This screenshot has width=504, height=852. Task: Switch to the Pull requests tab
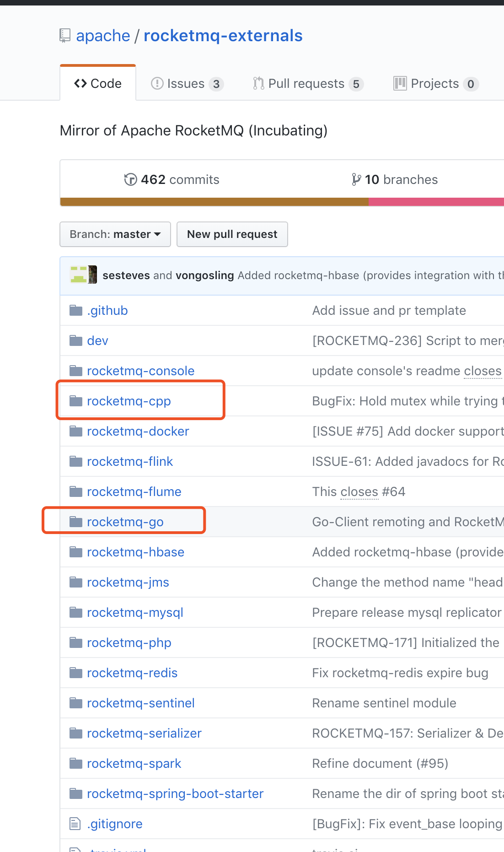point(308,84)
